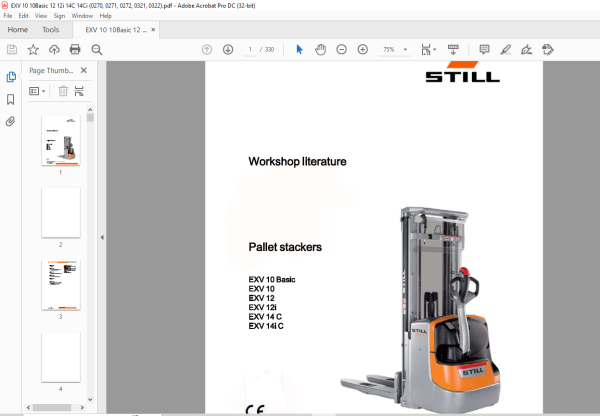Viewport: 600px width, 416px height.
Task: Select the Highlight pen tool
Action: [506, 49]
